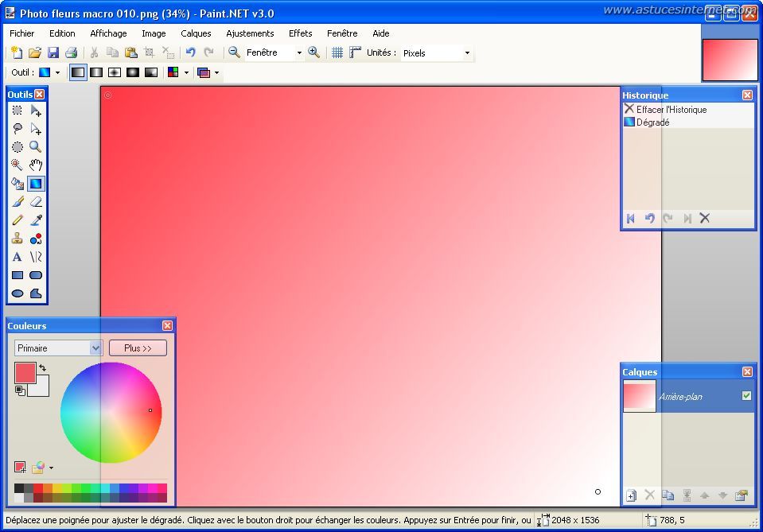The image size is (763, 532).
Task: Activate the Color Picker eyedropper tool
Action: [x=36, y=220]
